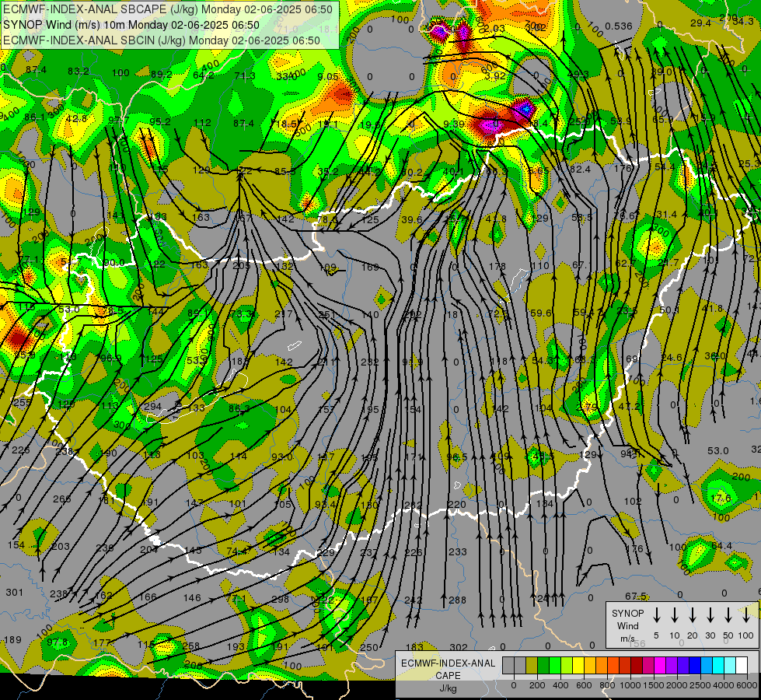Click the 64.4 value on the map
Image resolution: width=761 pixels, height=700 pixels.
coord(721,546)
